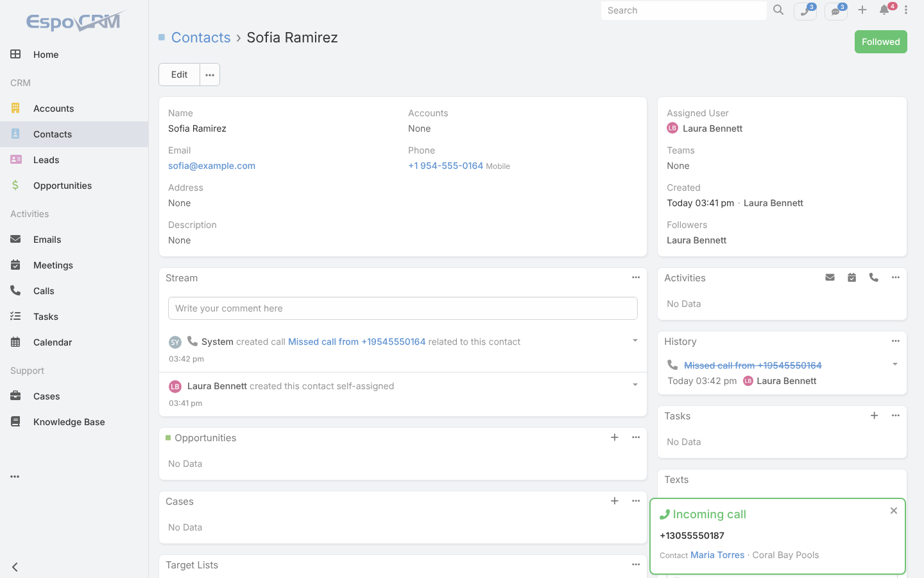Open the missed call history row menu
Viewport: 924px width, 578px height.
click(895, 364)
